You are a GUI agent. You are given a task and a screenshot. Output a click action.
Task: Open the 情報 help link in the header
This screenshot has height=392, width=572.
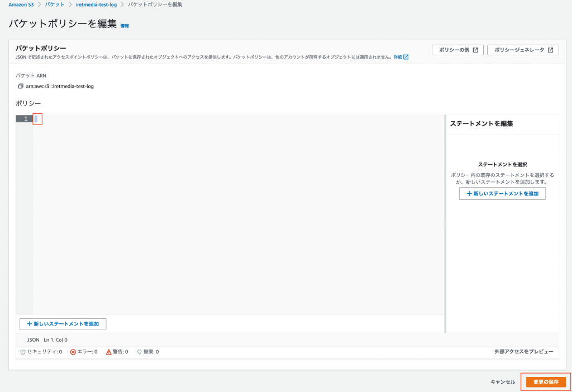[124, 25]
